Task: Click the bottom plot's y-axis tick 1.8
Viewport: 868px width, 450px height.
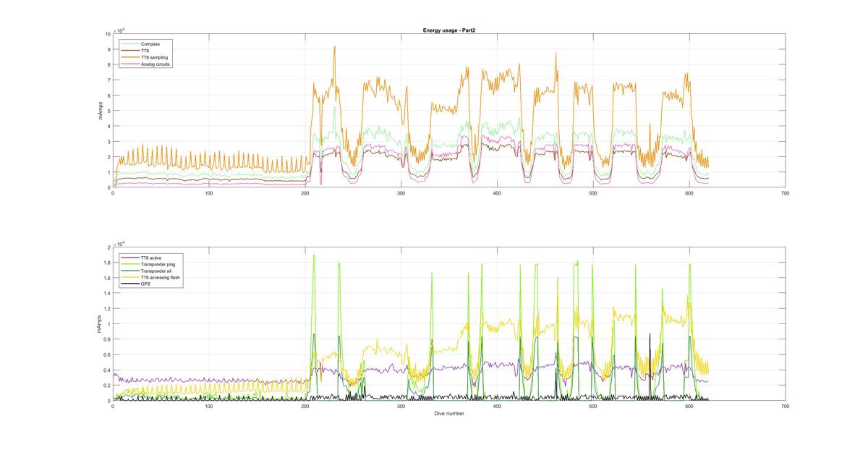Action: [x=107, y=263]
